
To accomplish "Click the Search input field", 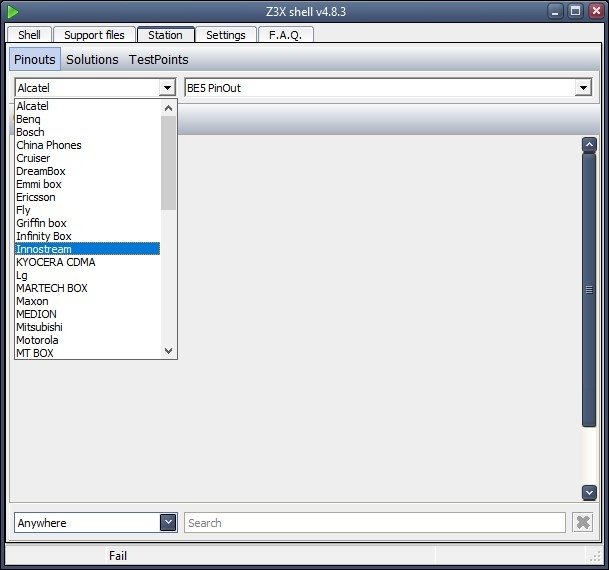I will tap(375, 523).
